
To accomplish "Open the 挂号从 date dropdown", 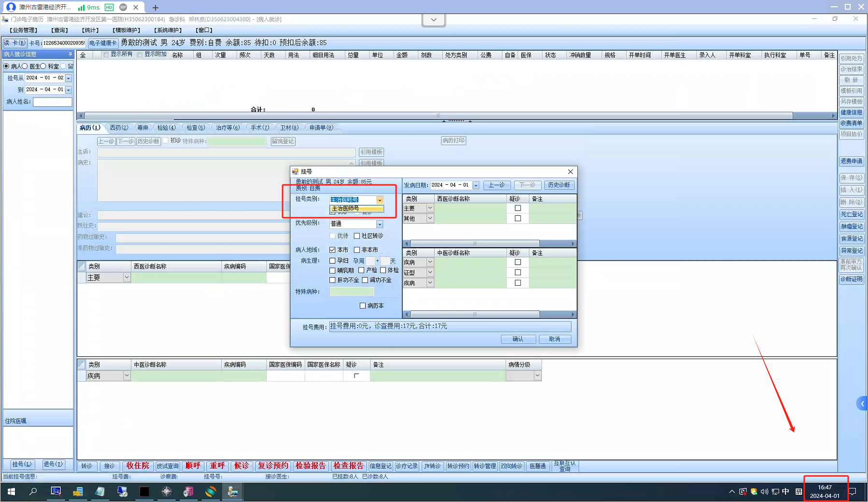I will click(69, 78).
